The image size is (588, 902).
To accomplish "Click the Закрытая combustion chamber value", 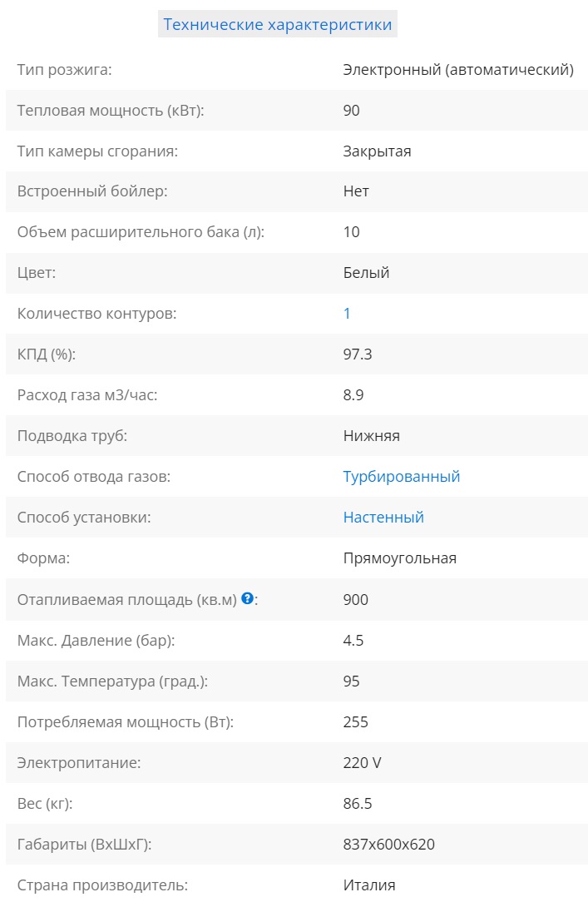I will tap(377, 151).
